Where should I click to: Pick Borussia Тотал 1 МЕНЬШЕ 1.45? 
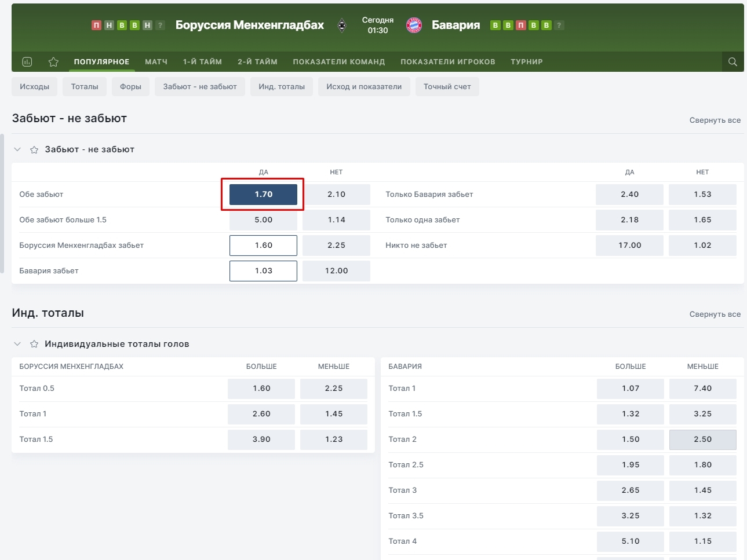[x=334, y=414]
